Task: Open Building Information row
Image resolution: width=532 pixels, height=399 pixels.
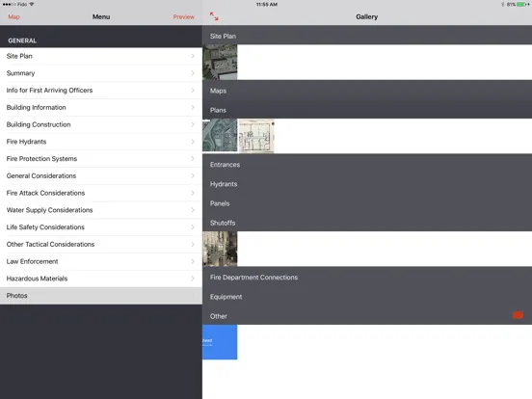Action: [101, 108]
